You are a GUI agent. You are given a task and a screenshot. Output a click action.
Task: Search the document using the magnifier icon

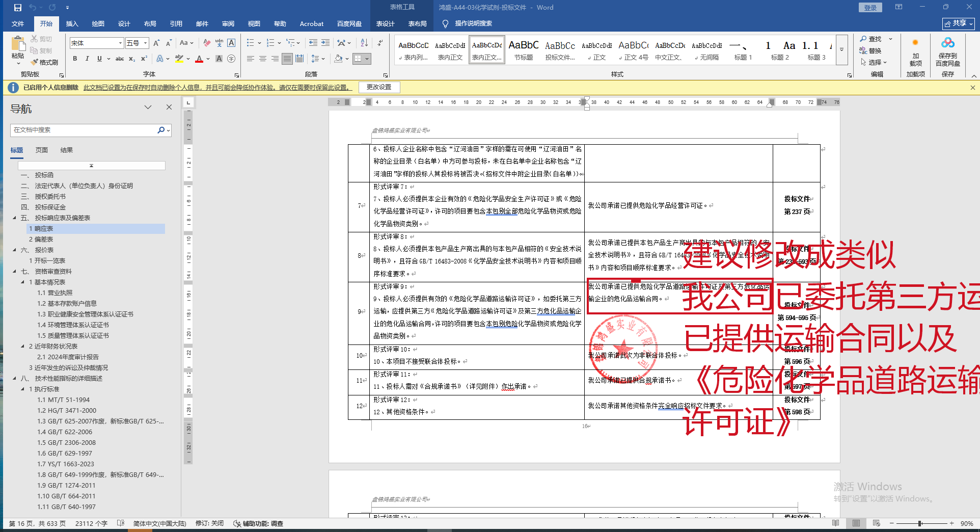(161, 130)
